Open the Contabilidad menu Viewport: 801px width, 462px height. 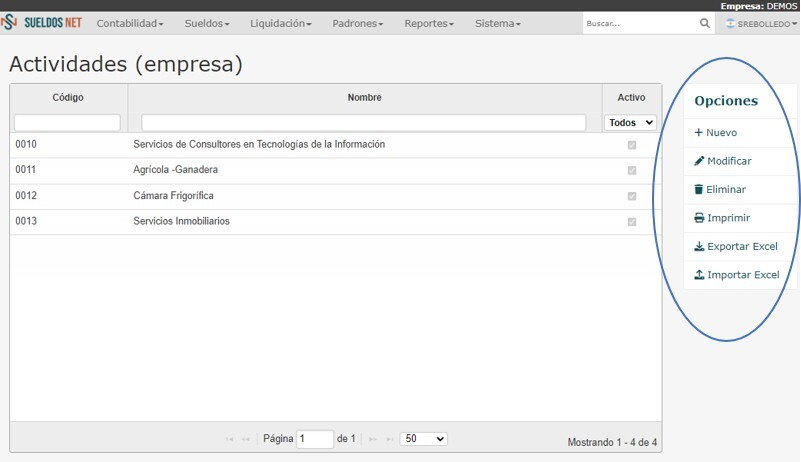(x=130, y=24)
